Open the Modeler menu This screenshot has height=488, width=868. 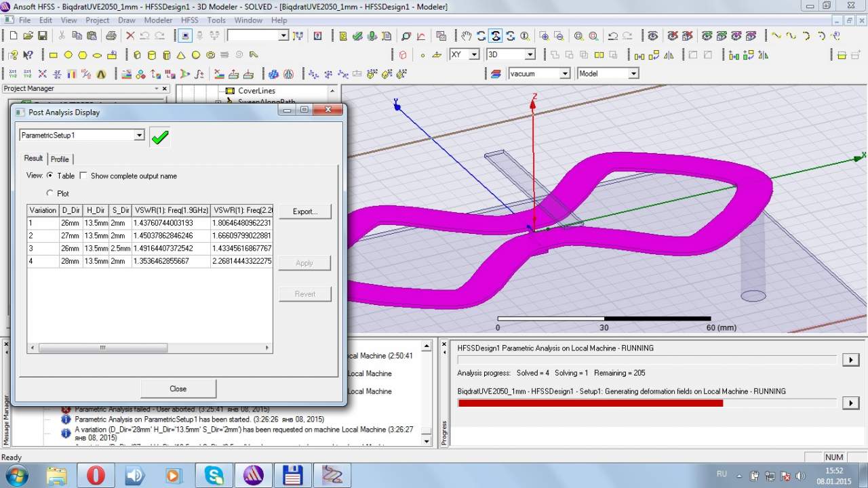[158, 20]
